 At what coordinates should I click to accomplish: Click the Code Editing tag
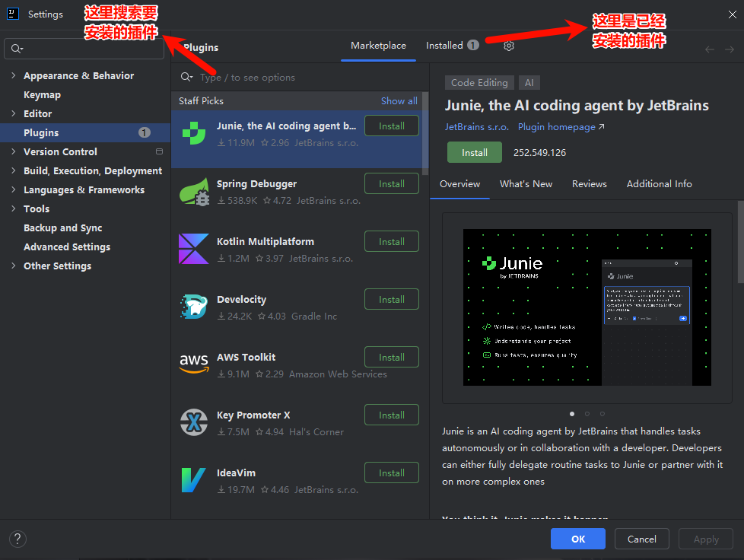(x=479, y=83)
